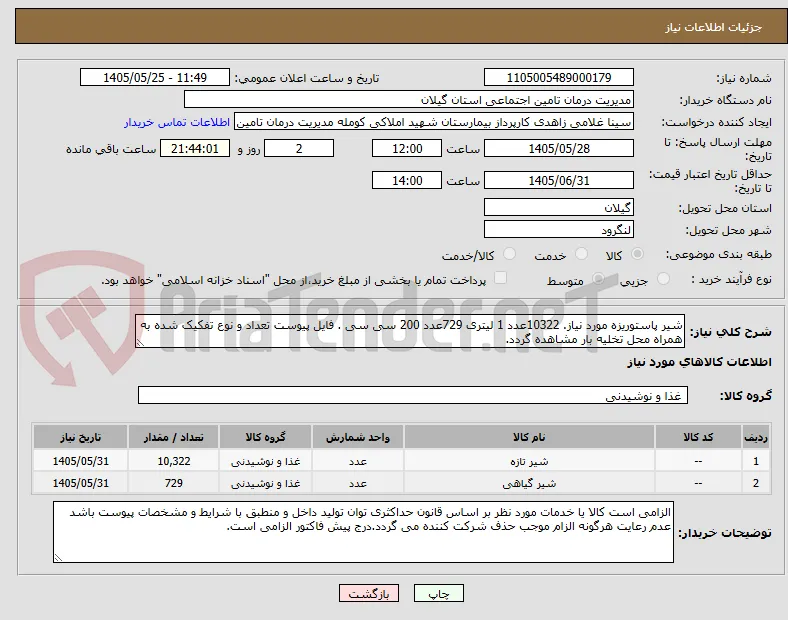Viewport: 788px width, 620px height.
Task: Click the گروه کالا column header
Action: (265, 437)
